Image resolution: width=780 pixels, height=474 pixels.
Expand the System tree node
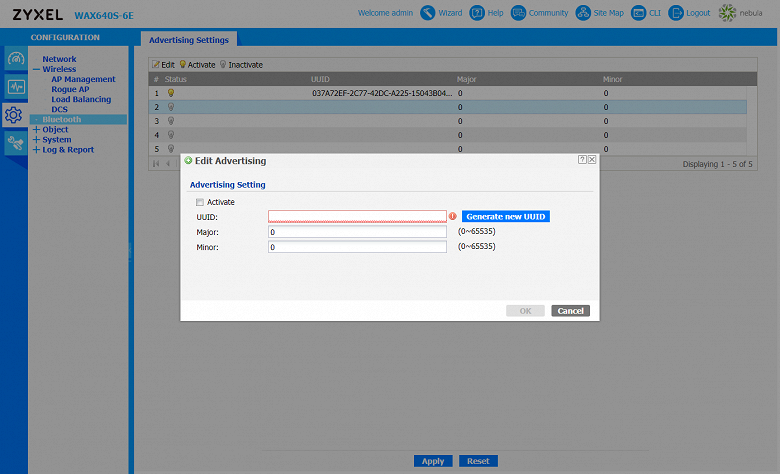[36, 140]
